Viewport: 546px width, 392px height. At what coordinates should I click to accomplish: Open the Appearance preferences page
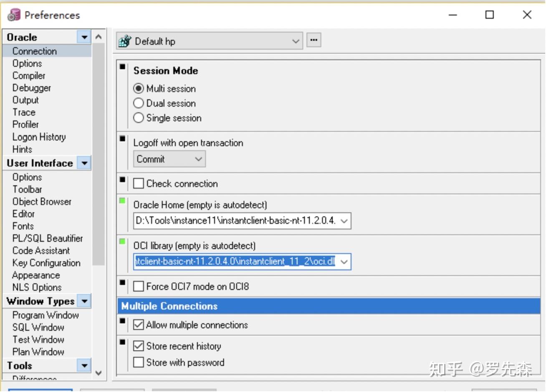pos(36,275)
